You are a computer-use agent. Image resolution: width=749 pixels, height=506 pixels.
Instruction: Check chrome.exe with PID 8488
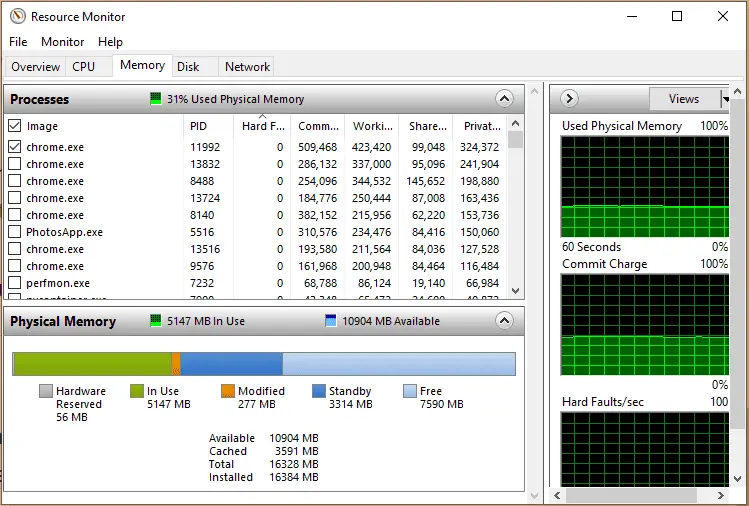pyautogui.click(x=15, y=181)
